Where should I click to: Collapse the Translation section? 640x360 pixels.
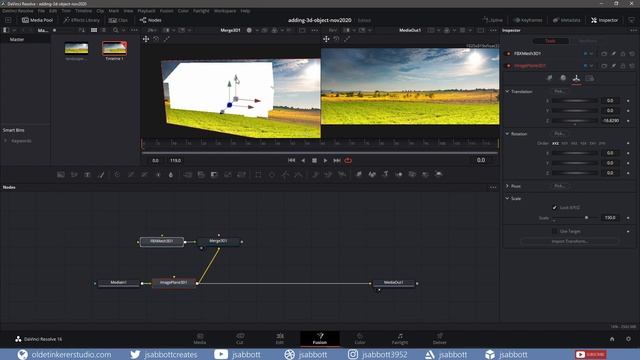click(x=507, y=91)
